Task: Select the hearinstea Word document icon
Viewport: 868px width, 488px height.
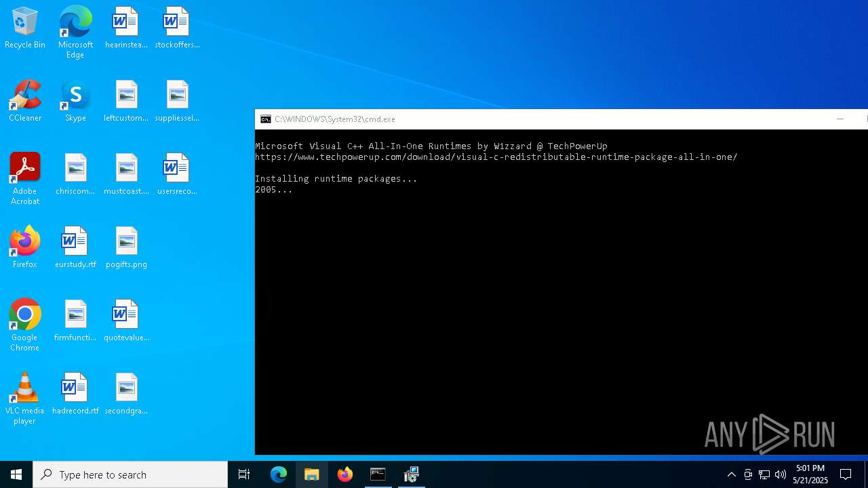Action: click(126, 28)
